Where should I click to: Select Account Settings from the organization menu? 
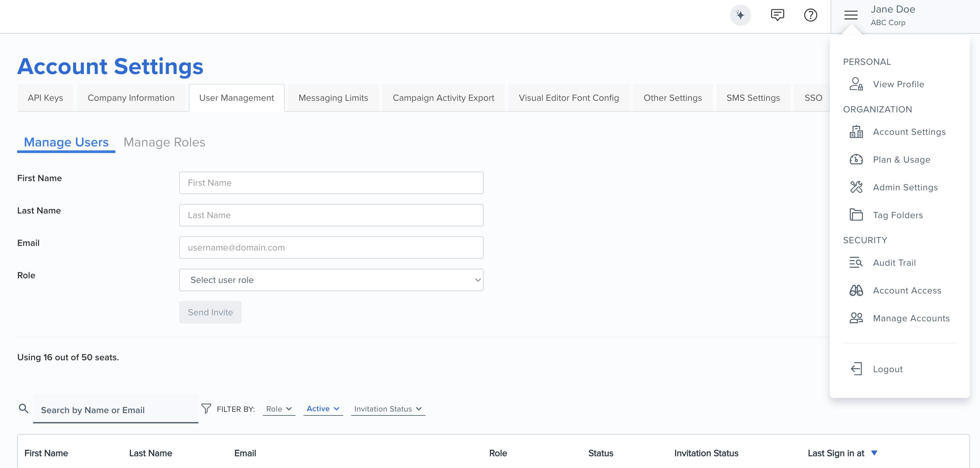(909, 132)
